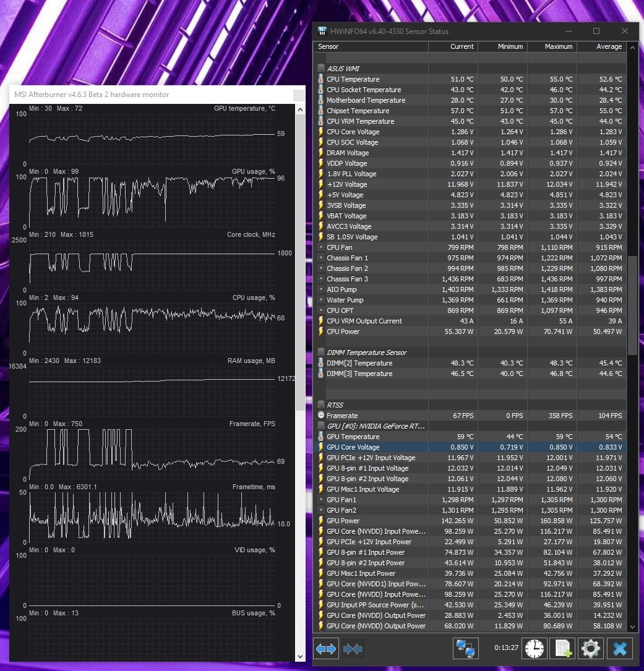
Task: Select the Water Pump sensor row
Action: (470, 300)
